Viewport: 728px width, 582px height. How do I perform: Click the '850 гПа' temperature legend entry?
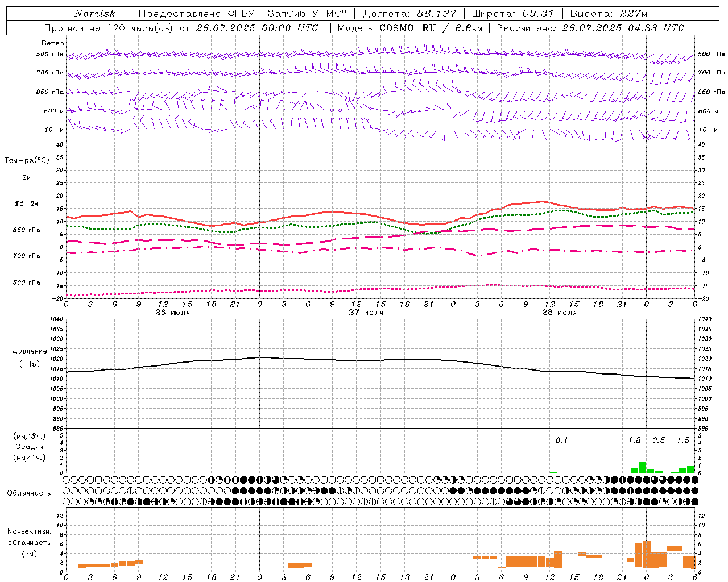[x=27, y=230]
